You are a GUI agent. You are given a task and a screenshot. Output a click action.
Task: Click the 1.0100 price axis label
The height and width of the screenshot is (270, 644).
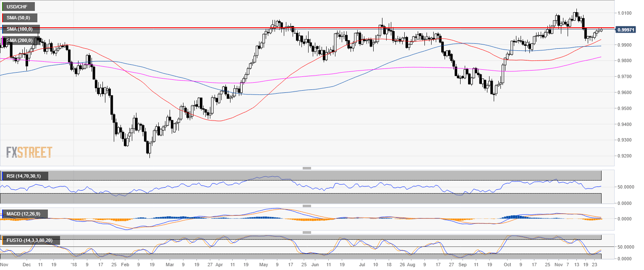pos(626,13)
